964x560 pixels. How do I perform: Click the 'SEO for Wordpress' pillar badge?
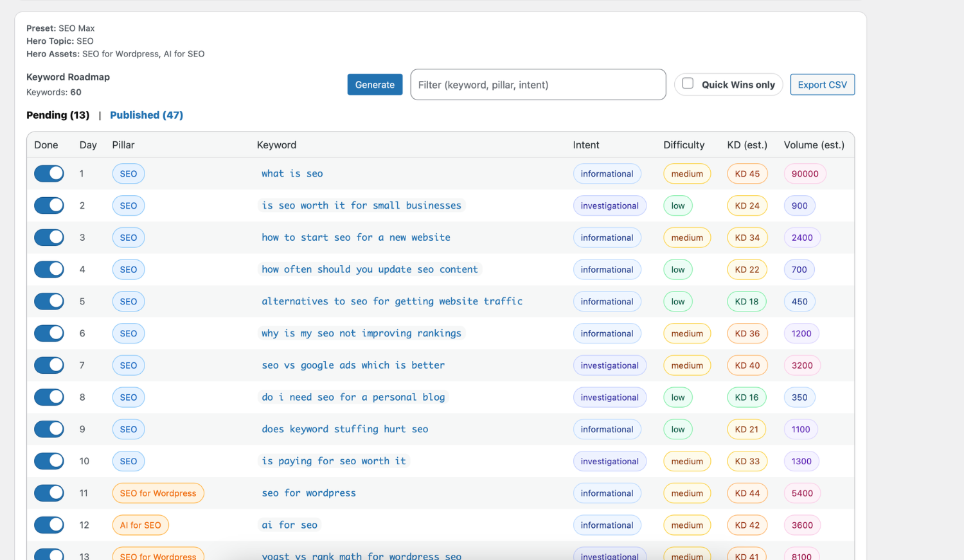coord(158,493)
